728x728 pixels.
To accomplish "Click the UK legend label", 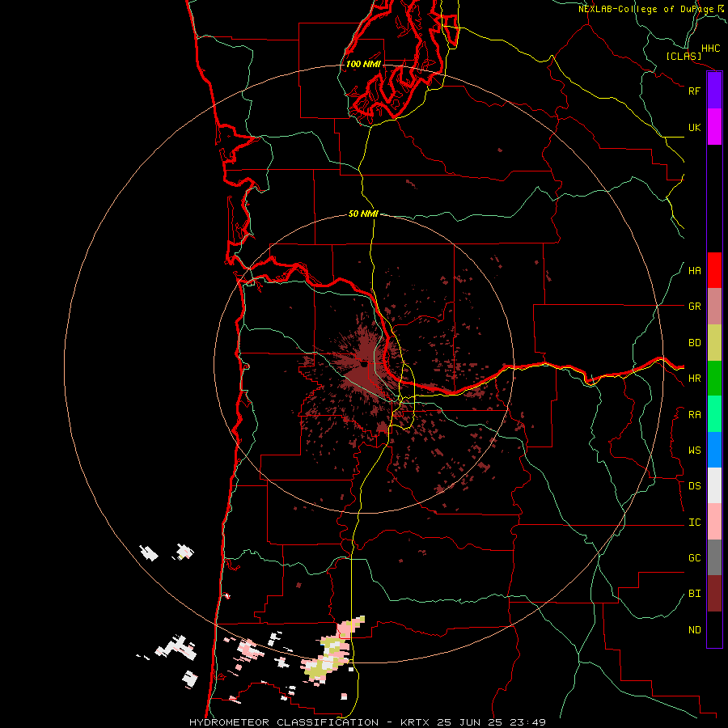I will point(694,127).
